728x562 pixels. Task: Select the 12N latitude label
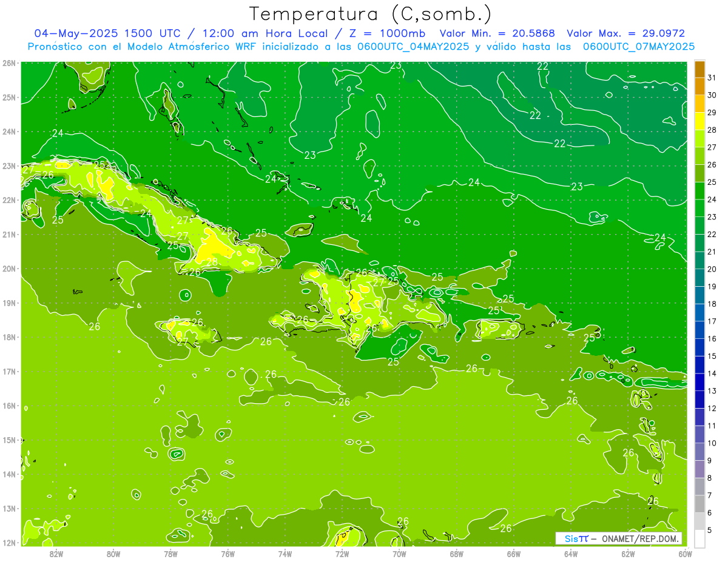[x=8, y=543]
